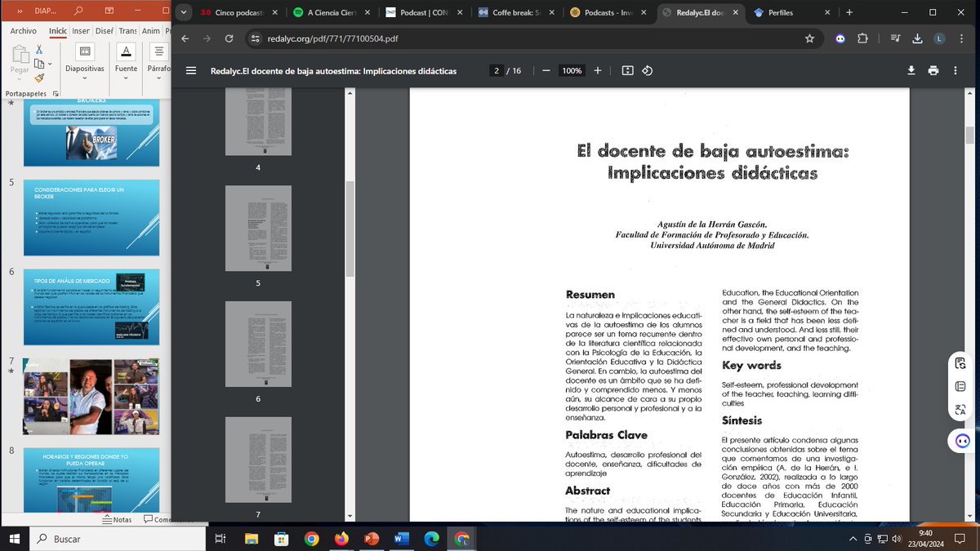Click the fit to page icon
The width and height of the screenshot is (980, 551).
pos(627,71)
